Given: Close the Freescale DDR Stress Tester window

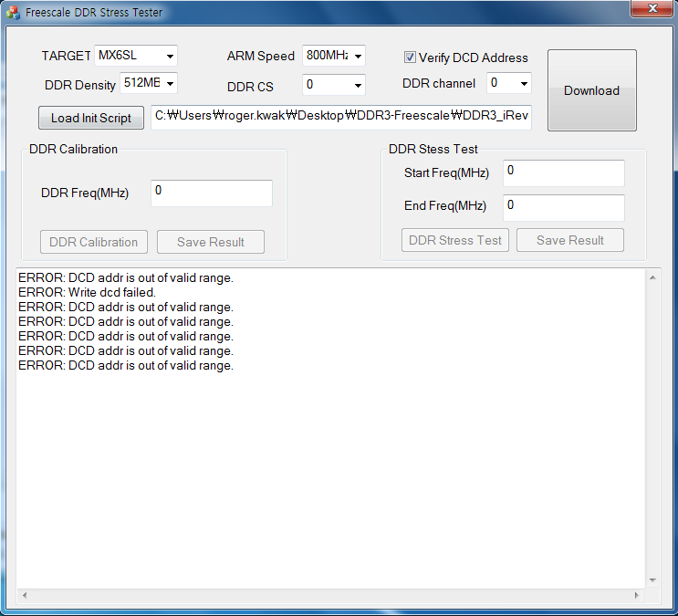Looking at the screenshot, I should [x=652, y=8].
